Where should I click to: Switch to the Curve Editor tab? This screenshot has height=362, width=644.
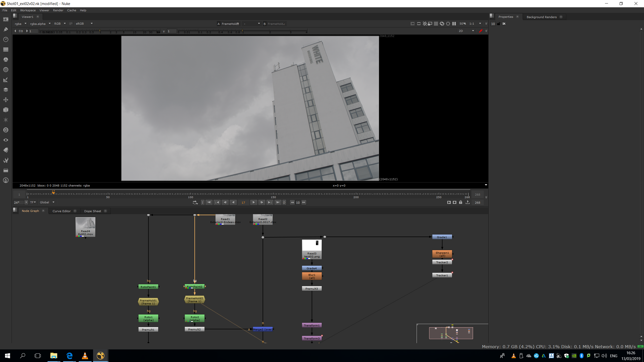62,211
